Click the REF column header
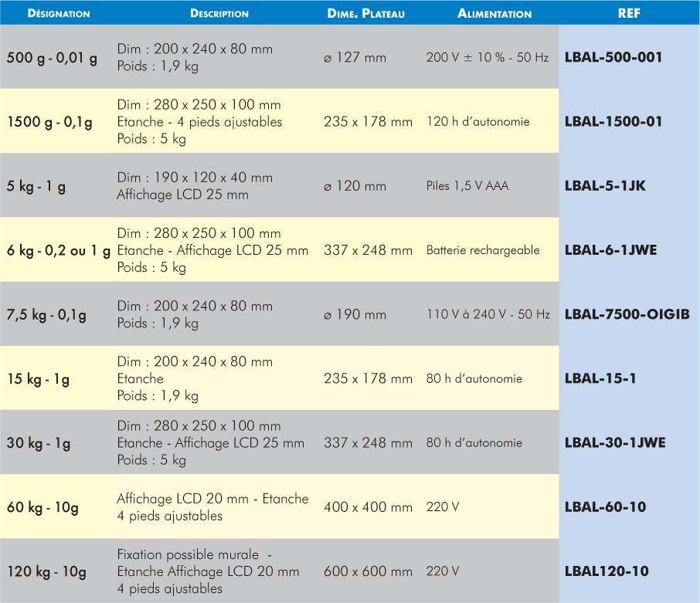The width and height of the screenshot is (700, 603). (629, 14)
